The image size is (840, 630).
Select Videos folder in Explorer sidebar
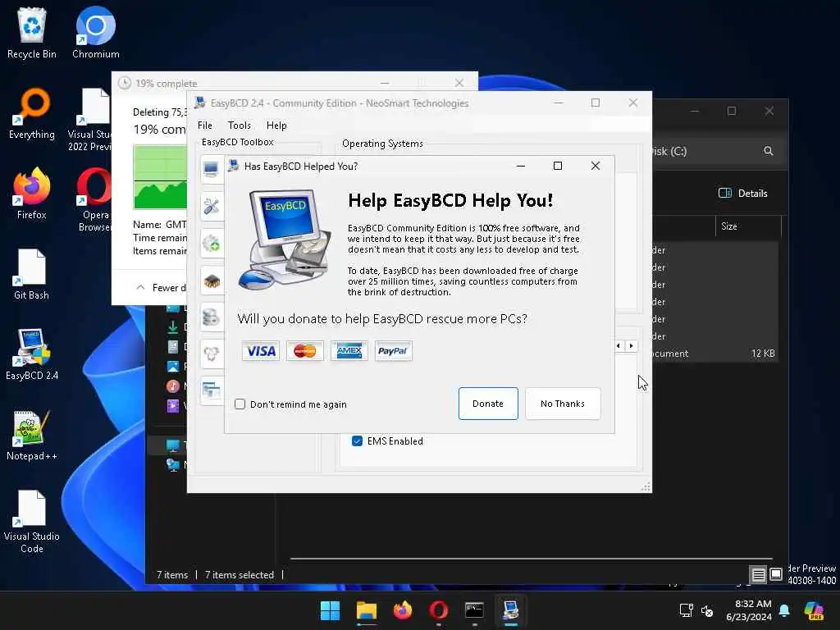(173, 405)
